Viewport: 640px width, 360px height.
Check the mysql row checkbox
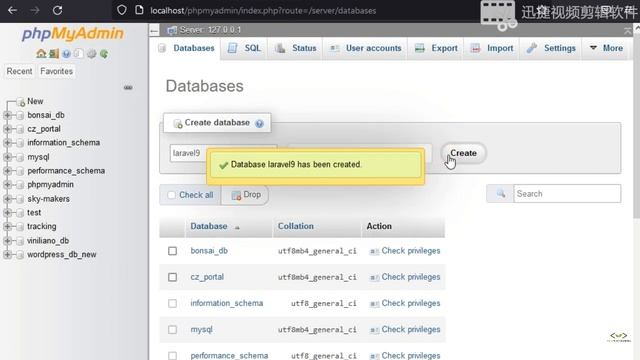click(172, 329)
